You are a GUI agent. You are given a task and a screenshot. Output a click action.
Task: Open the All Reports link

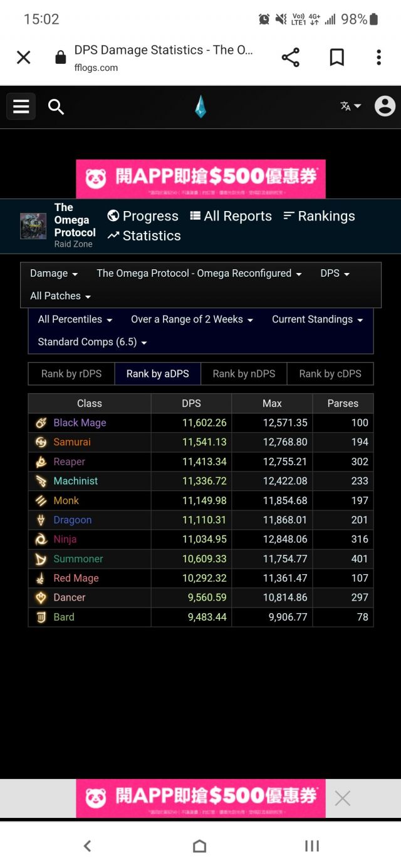(x=231, y=216)
